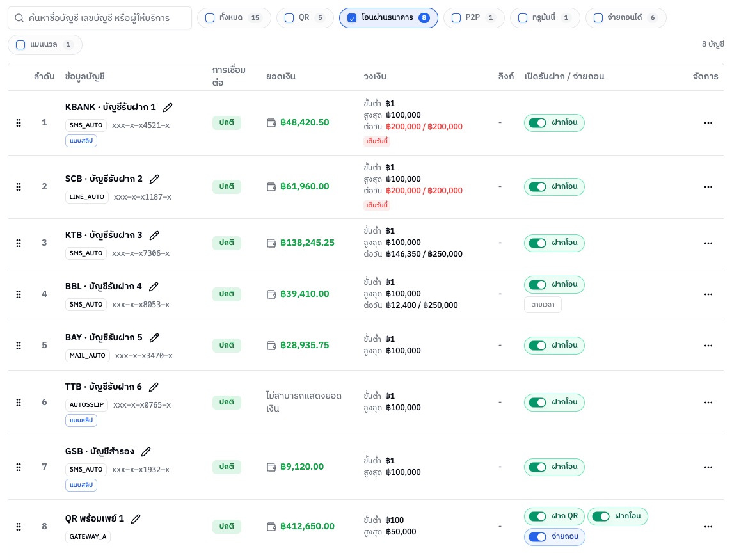Click the แนบสลิป tag under GSB บัญชีสำรอง
Screen dimensions: 732x560
(x=81, y=485)
